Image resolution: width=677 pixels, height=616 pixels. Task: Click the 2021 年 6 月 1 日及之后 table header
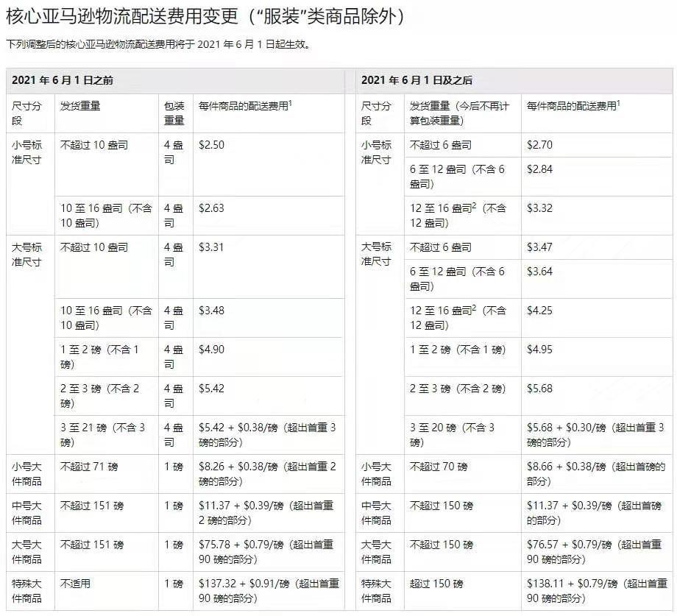411,79
